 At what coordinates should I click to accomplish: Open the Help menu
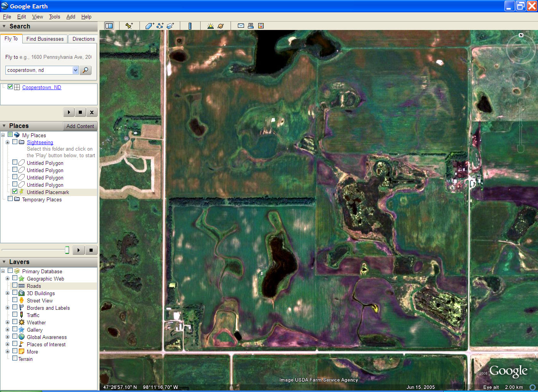click(86, 17)
